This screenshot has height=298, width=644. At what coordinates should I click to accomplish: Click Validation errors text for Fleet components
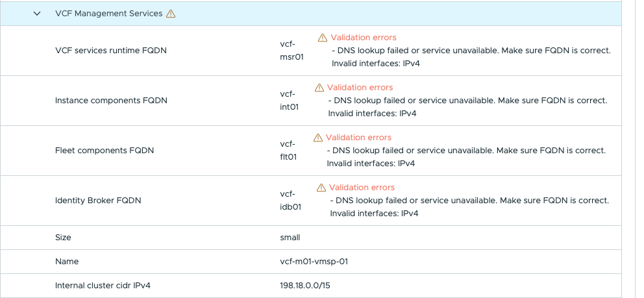358,138
